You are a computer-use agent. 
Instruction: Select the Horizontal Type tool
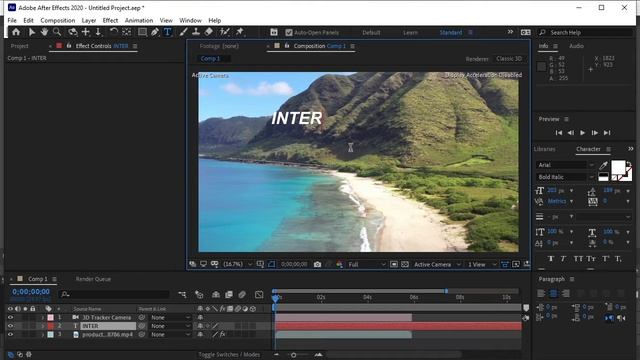(167, 32)
